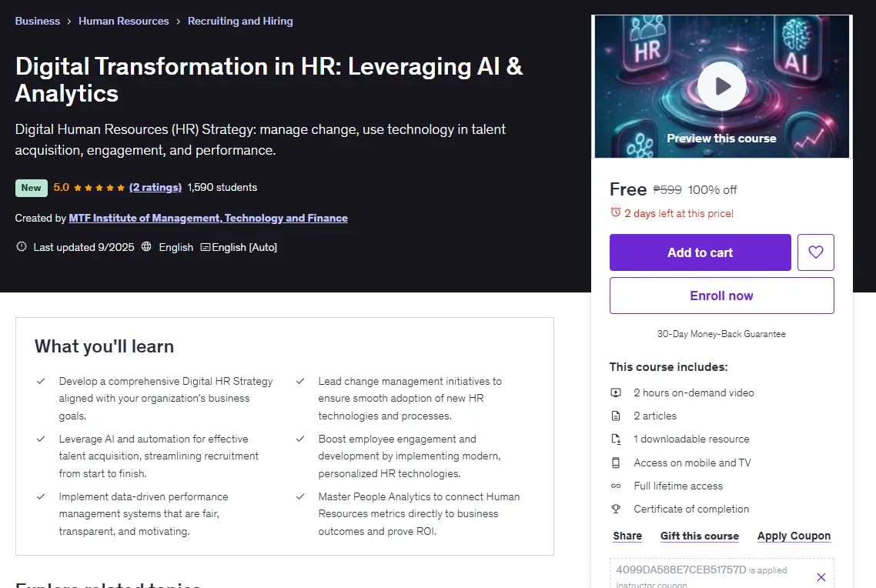Click breadcrumb chevron after Human Resources
Screen dimensions: 876x588
tap(179, 22)
